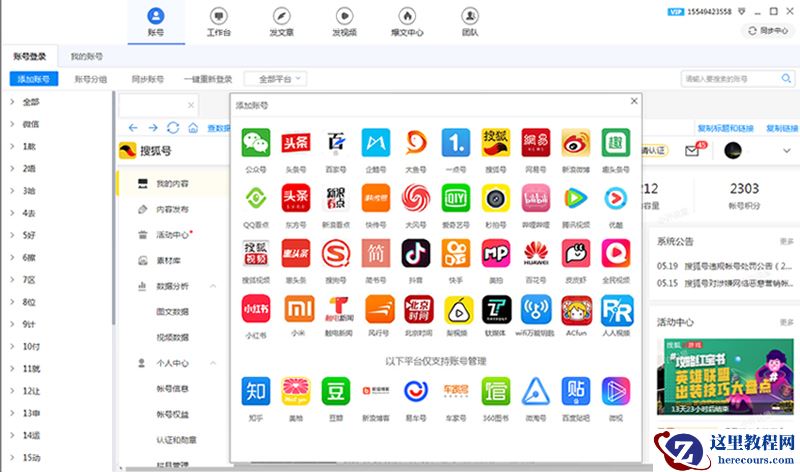Select the wifi万能钥匙 platform icon

536,309
